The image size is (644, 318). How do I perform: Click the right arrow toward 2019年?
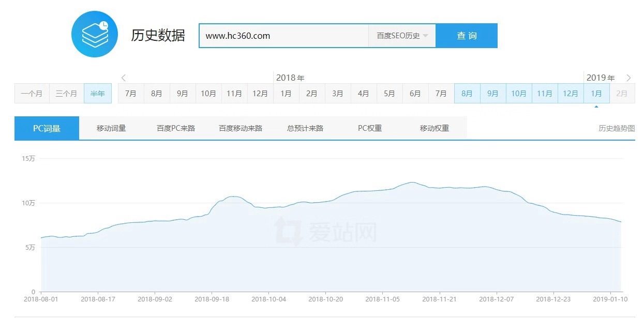coord(629,77)
